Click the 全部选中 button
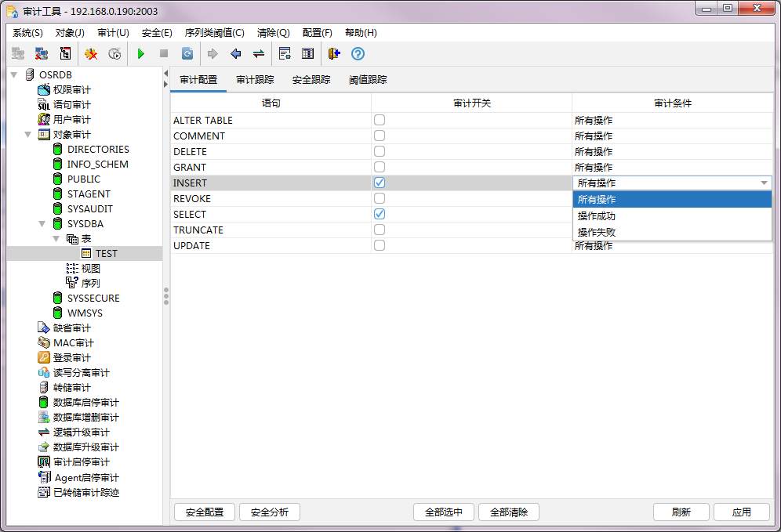This screenshot has width=781, height=532. tap(443, 512)
